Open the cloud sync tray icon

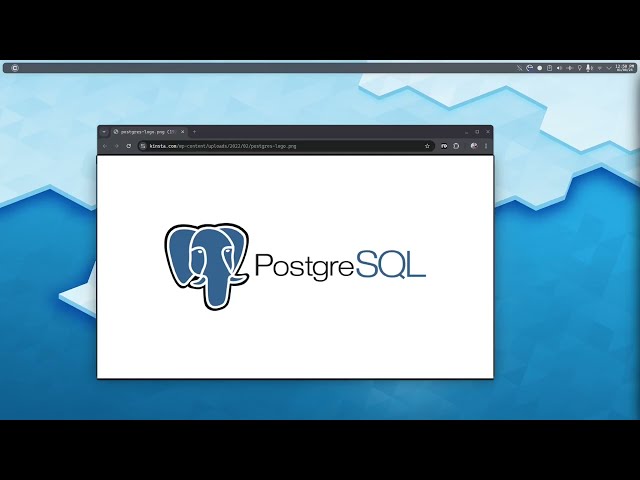click(529, 68)
